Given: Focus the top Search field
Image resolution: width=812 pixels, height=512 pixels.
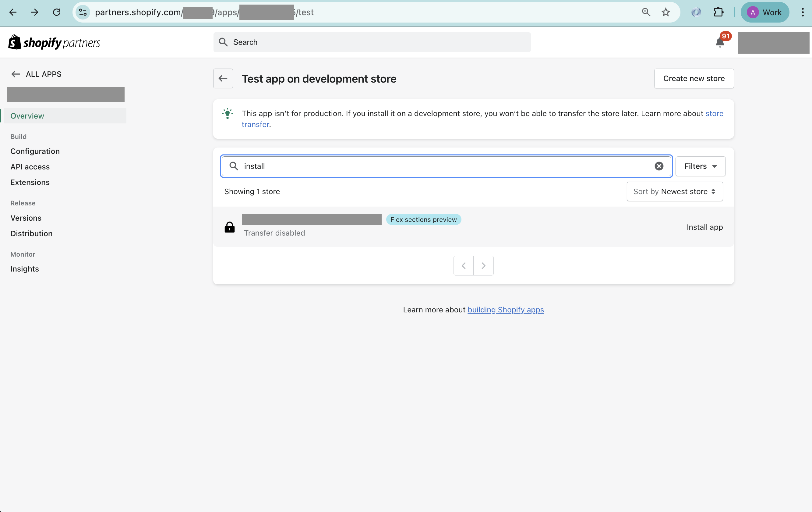Looking at the screenshot, I should pyautogui.click(x=372, y=42).
